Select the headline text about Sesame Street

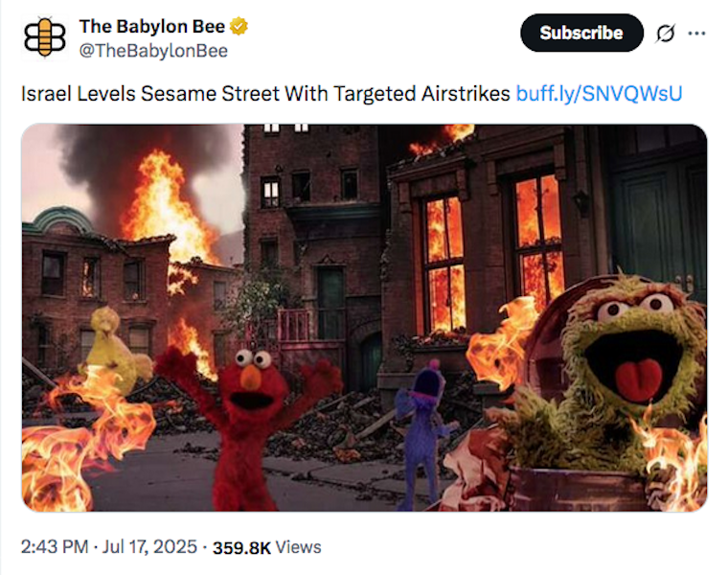click(265, 94)
